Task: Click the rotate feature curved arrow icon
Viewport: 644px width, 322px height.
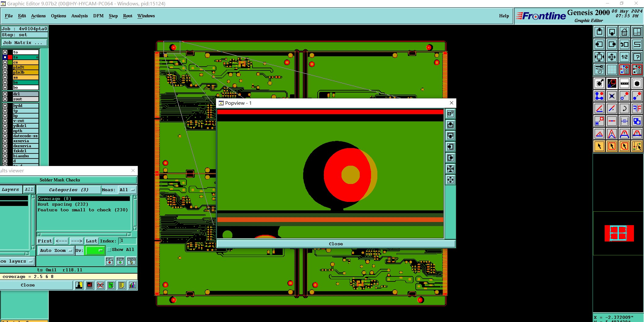Action: tap(625, 108)
